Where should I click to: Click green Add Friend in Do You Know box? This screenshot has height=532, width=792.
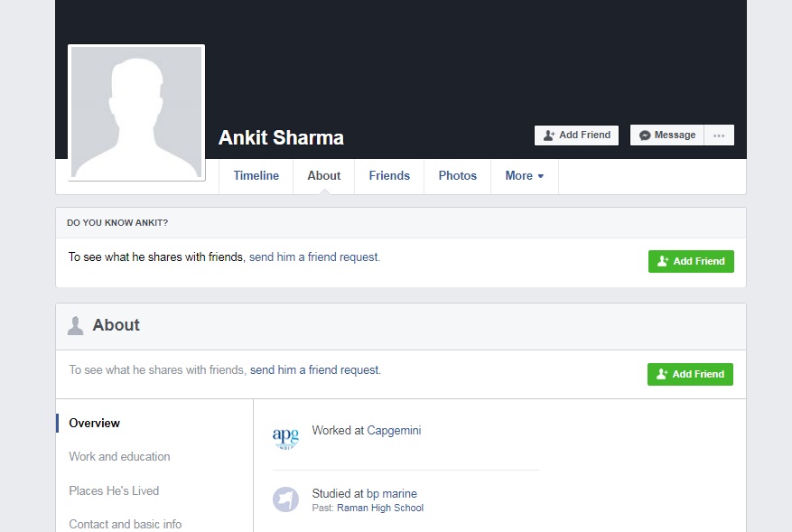tap(691, 262)
